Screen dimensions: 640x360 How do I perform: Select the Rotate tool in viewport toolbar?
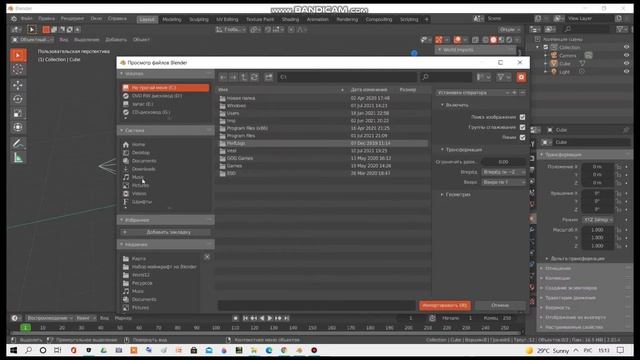pyautogui.click(x=18, y=99)
